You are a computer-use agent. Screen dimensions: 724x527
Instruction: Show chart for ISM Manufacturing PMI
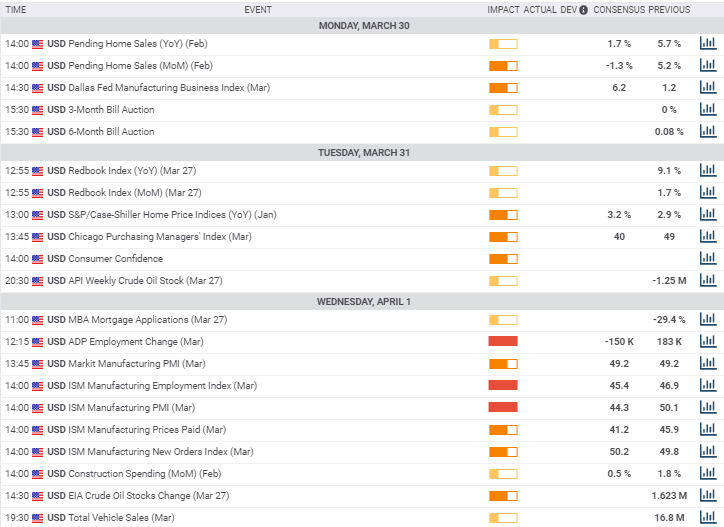[x=708, y=408]
